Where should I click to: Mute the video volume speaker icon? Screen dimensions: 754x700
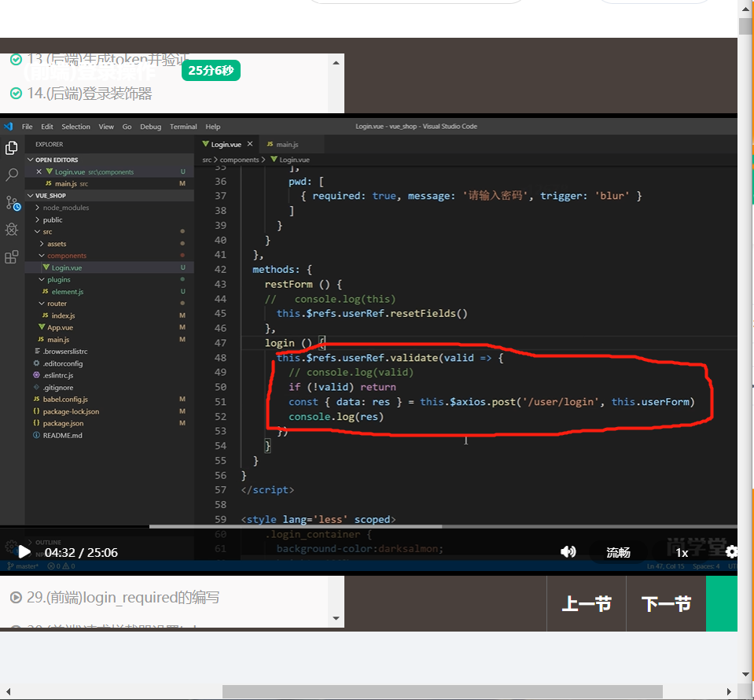568,551
